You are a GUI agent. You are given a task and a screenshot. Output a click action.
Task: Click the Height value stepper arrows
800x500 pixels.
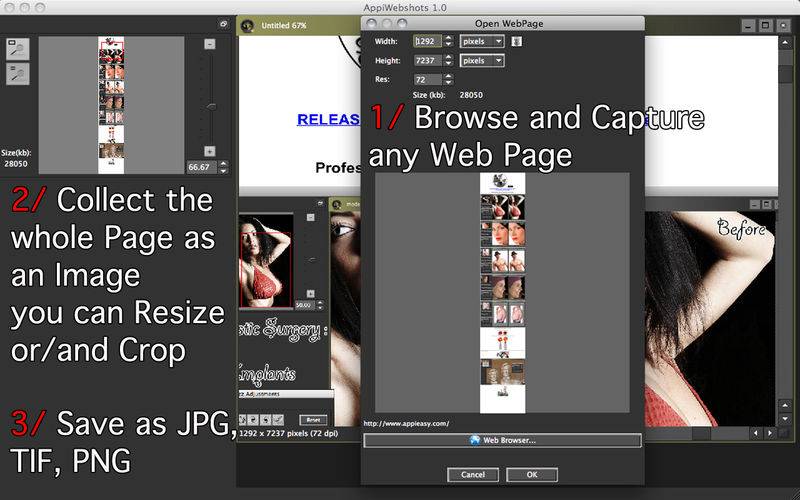[448, 61]
